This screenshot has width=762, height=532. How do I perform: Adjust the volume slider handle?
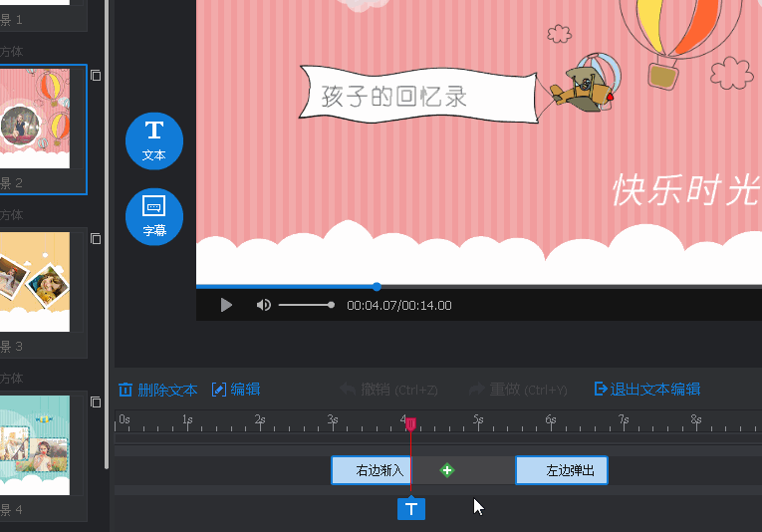click(x=331, y=305)
